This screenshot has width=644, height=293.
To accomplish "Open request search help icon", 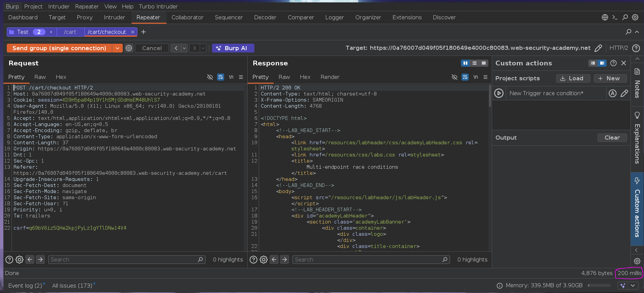I will point(9,259).
